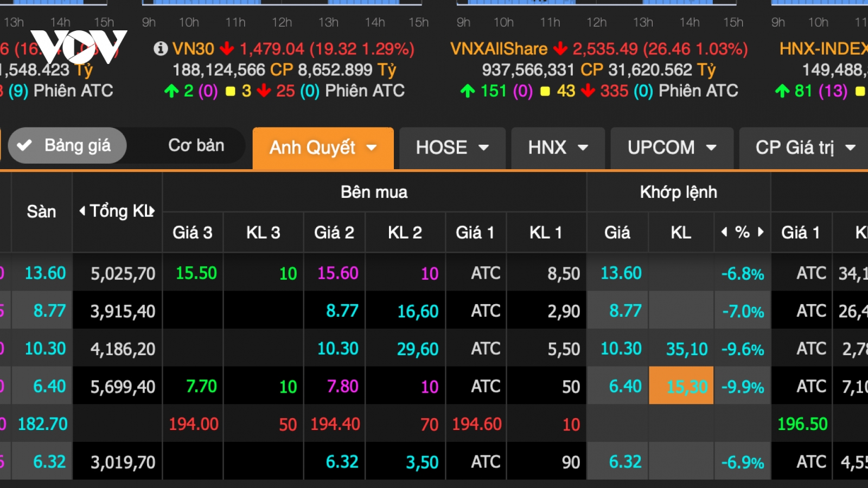The image size is (868, 488).
Task: Expand the HNX dropdown
Action: [558, 148]
